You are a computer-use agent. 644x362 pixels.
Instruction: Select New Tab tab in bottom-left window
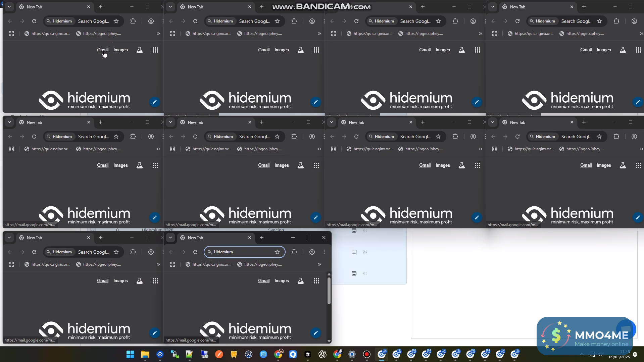55,238
